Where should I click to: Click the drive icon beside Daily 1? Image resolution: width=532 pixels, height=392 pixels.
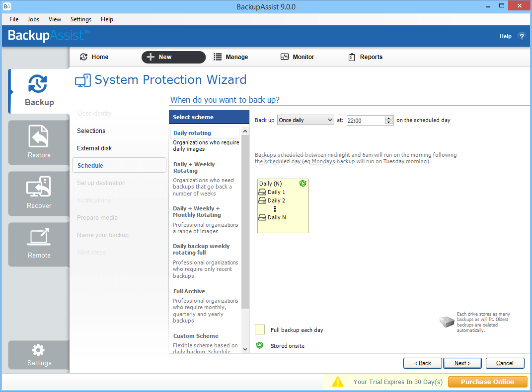click(262, 192)
